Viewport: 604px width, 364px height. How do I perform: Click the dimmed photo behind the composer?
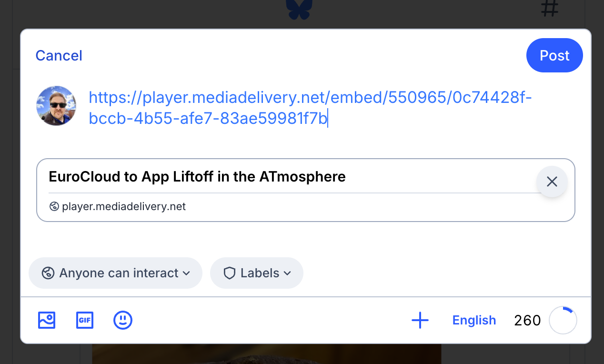pos(267,354)
